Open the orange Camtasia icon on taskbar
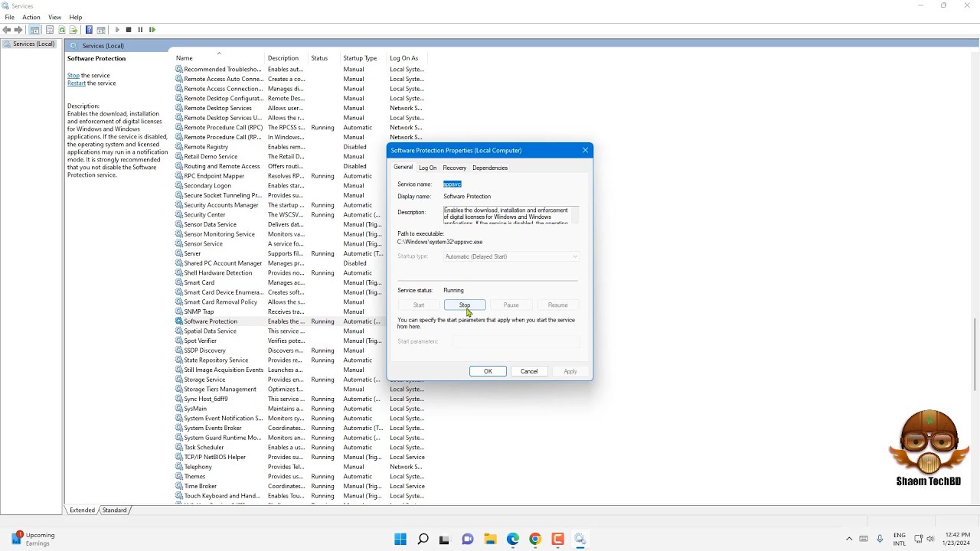The image size is (980, 551). pyautogui.click(x=557, y=540)
